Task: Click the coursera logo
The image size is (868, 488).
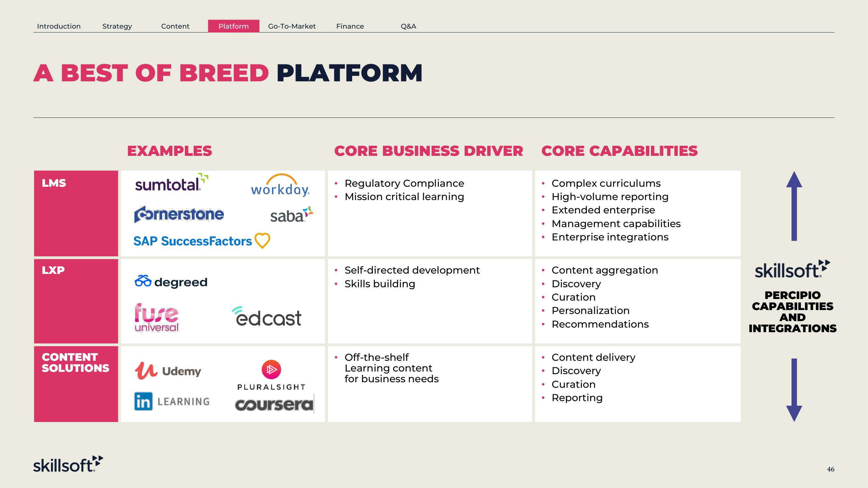Action: pyautogui.click(x=274, y=404)
